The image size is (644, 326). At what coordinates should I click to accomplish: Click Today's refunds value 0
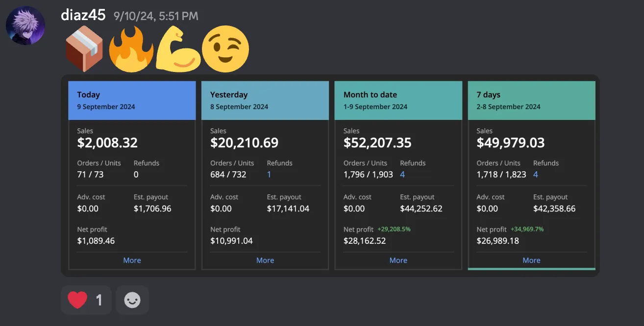pyautogui.click(x=136, y=174)
